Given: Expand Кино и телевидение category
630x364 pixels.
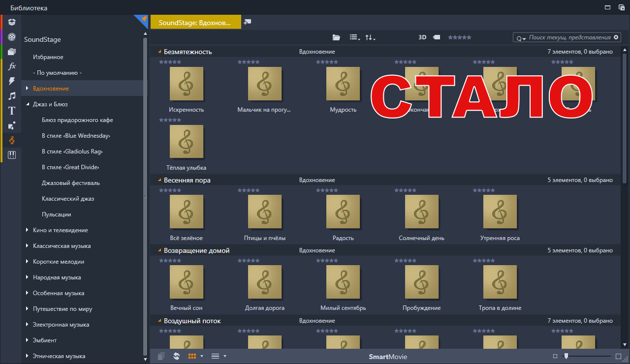Looking at the screenshot, I should pos(28,230).
